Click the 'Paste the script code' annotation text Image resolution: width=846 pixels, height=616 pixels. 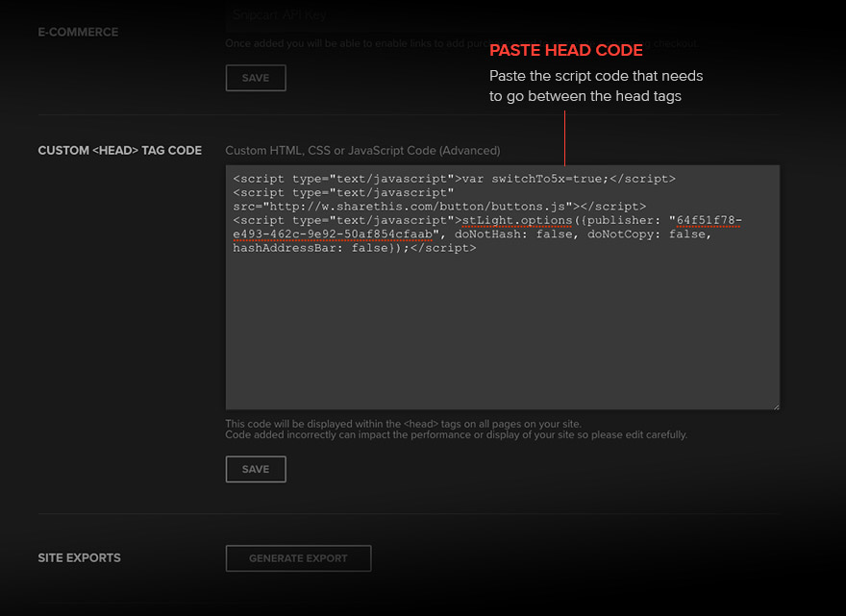(596, 77)
